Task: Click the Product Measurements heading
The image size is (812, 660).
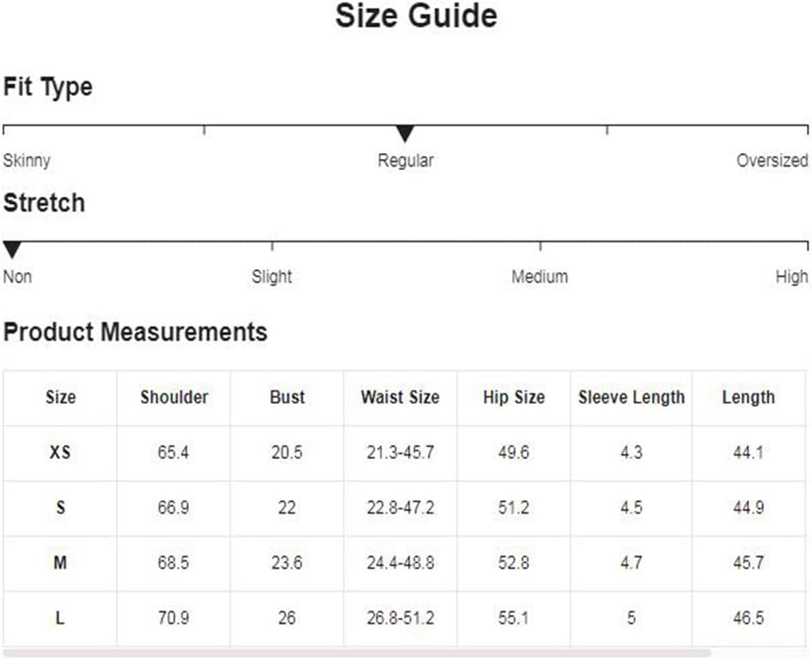Action: 135,332
